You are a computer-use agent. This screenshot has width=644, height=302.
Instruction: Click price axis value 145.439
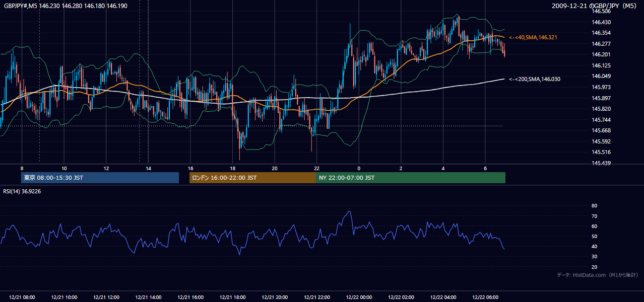coord(601,163)
